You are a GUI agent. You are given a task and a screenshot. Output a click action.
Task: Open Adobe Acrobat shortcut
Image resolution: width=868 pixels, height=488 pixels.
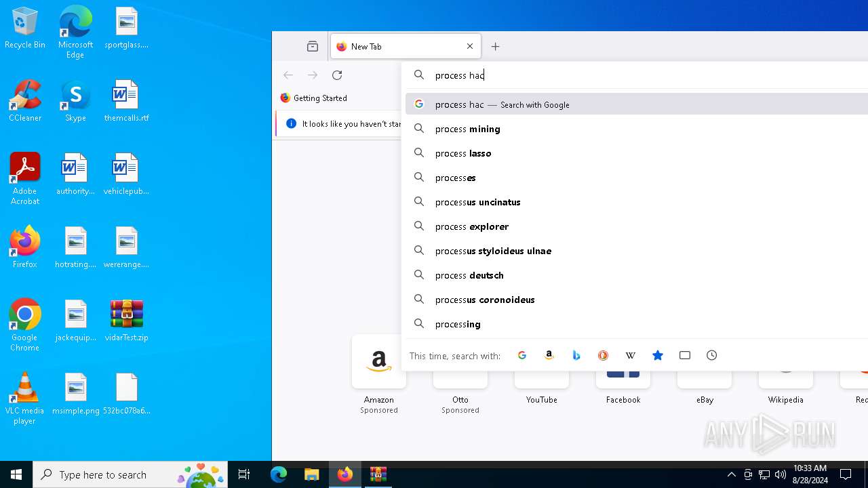[25, 179]
